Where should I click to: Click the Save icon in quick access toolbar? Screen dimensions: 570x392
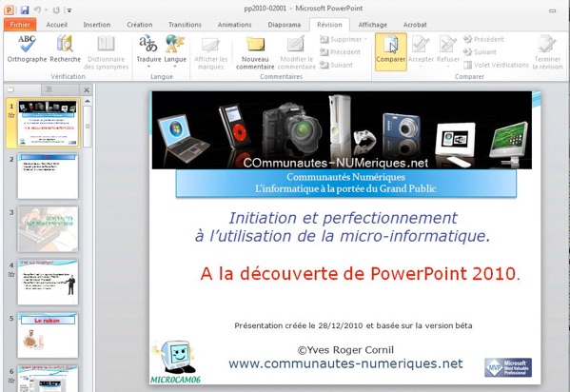point(25,10)
